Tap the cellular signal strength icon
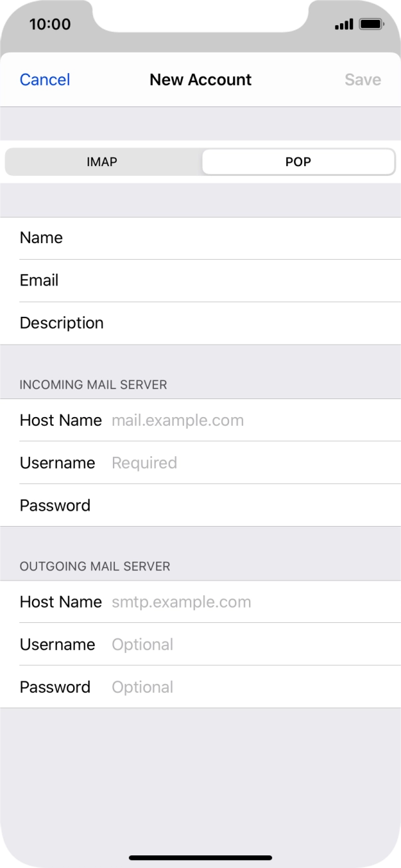Viewport: 401px width, 868px height. click(344, 25)
